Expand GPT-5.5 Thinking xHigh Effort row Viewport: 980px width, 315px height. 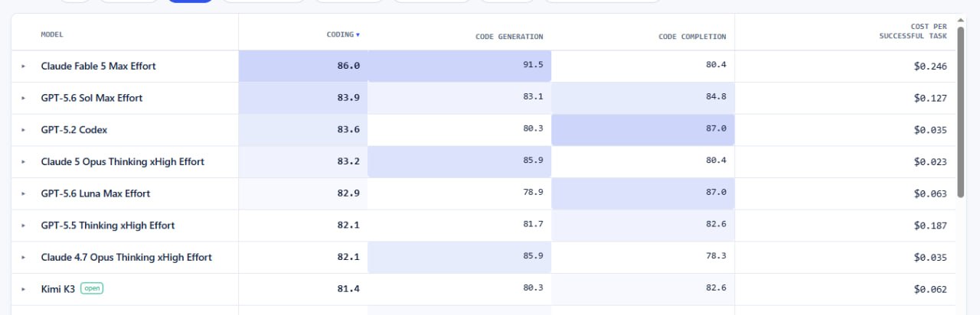coord(24,226)
